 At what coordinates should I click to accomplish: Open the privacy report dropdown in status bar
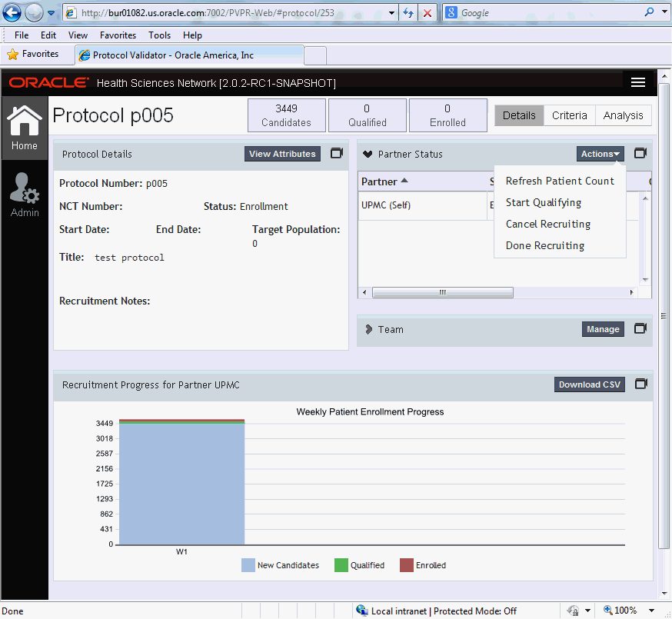pos(588,610)
